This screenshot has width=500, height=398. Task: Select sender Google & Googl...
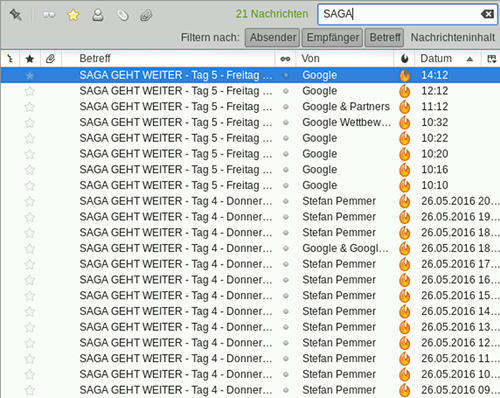345,248
